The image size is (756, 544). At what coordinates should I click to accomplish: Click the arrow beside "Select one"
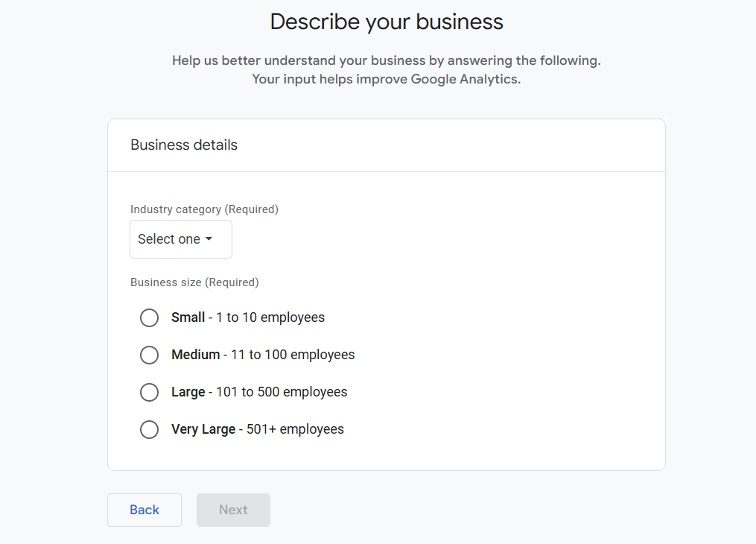click(209, 239)
